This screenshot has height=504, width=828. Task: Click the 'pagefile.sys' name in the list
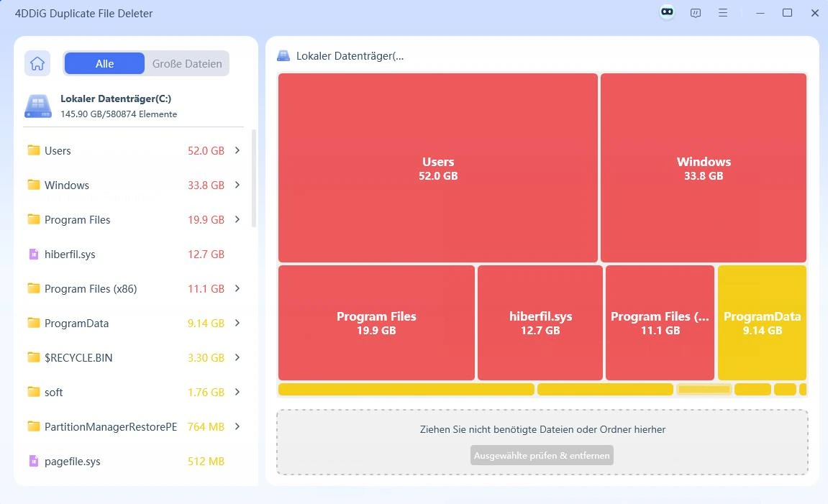click(x=73, y=462)
